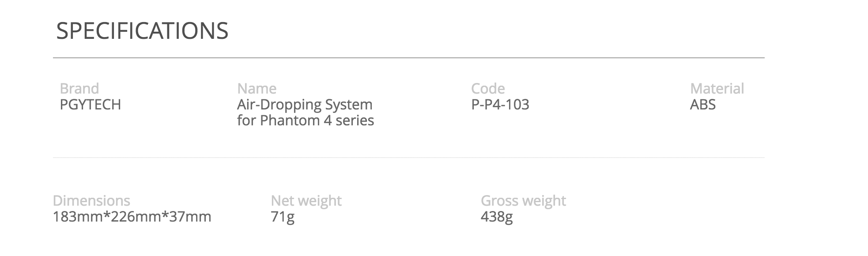Select the Material label
Image resolution: width=868 pixels, height=256 pixels.
[x=717, y=88]
